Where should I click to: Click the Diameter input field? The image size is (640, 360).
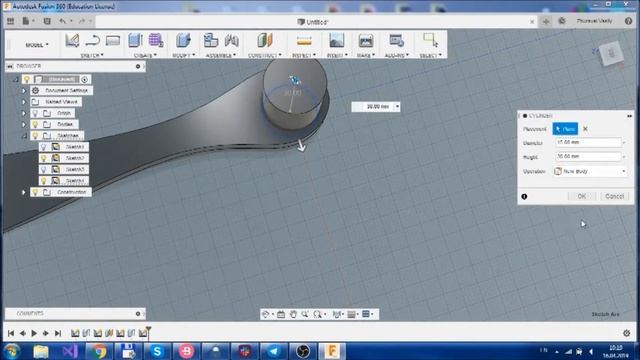coord(588,142)
